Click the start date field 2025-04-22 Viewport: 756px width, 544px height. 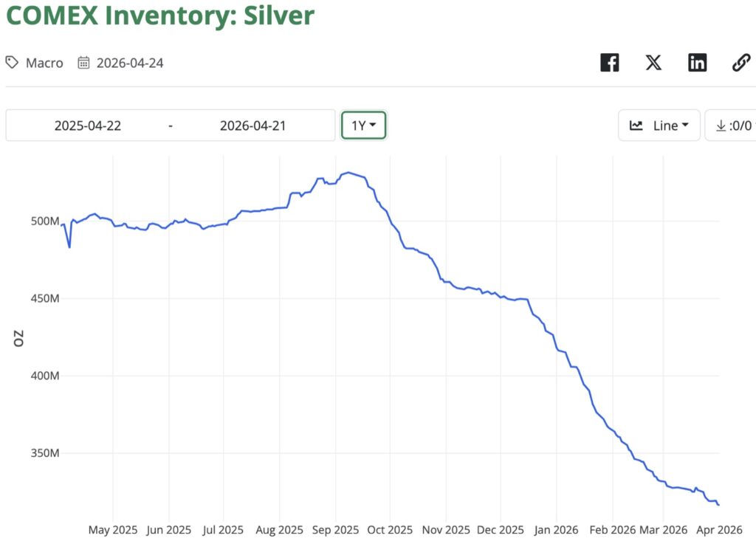88,125
